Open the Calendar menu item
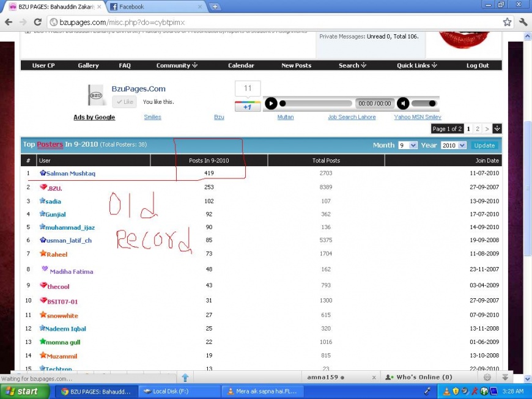This screenshot has width=532, height=399. pyautogui.click(x=241, y=65)
